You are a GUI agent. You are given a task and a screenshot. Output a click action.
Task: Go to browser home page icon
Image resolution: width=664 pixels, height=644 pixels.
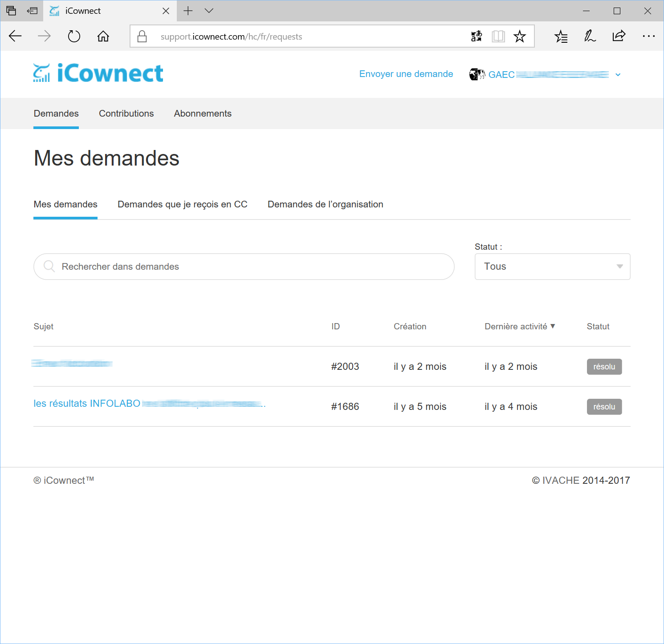tap(103, 36)
